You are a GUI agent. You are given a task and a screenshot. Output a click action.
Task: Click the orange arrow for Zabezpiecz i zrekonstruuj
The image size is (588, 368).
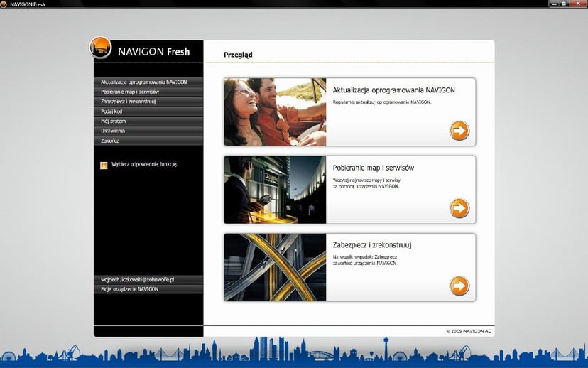pos(459,286)
